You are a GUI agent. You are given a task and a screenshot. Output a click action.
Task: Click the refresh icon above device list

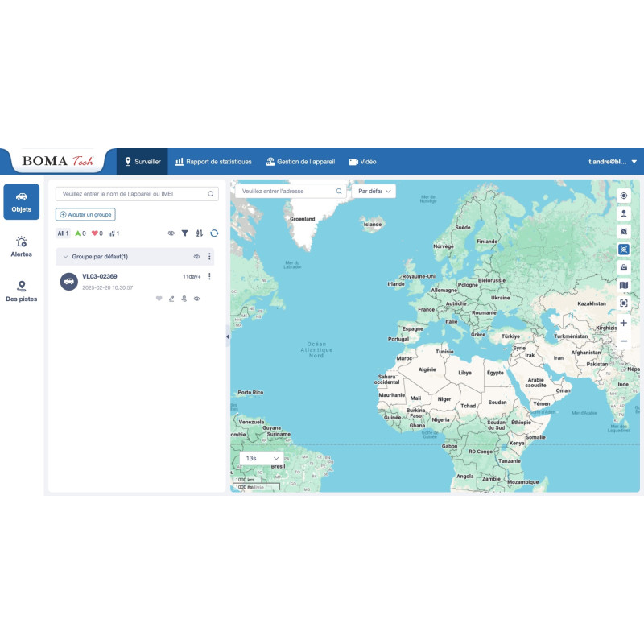click(214, 233)
